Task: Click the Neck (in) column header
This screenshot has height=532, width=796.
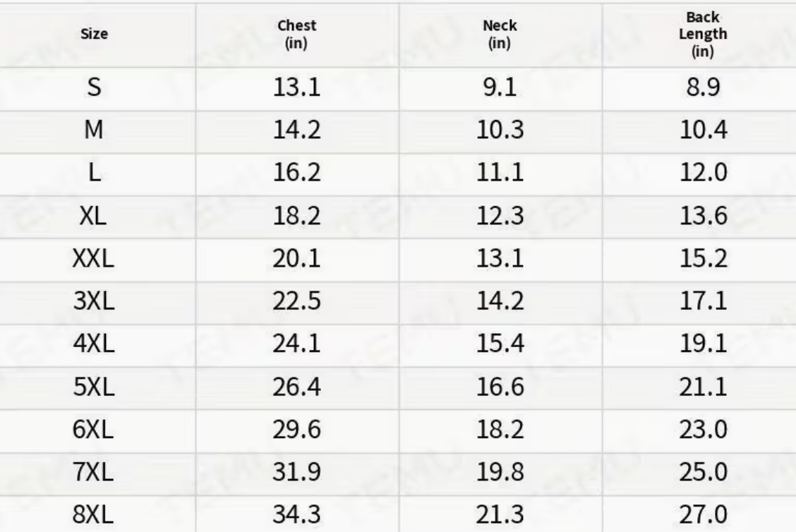Action: 500,33
